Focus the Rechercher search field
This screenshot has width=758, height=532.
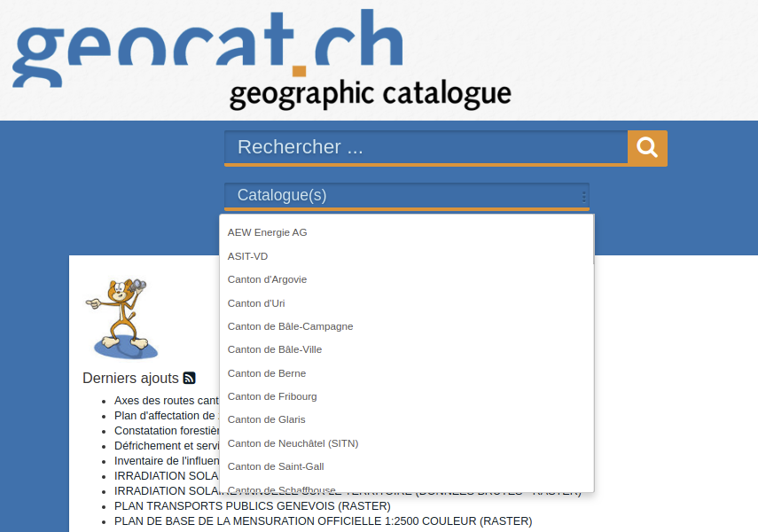point(426,147)
